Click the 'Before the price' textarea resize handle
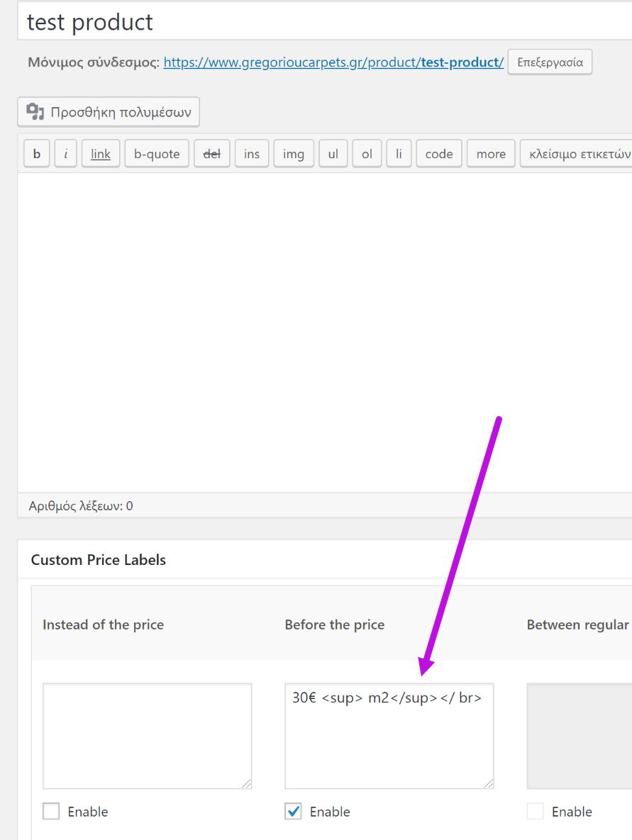This screenshot has height=840, width=632. tap(488, 783)
